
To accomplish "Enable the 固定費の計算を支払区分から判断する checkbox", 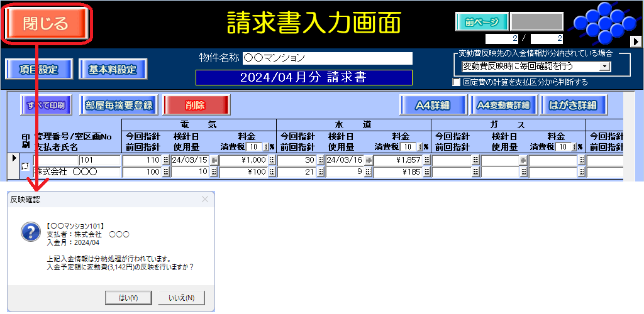I will coord(457,82).
